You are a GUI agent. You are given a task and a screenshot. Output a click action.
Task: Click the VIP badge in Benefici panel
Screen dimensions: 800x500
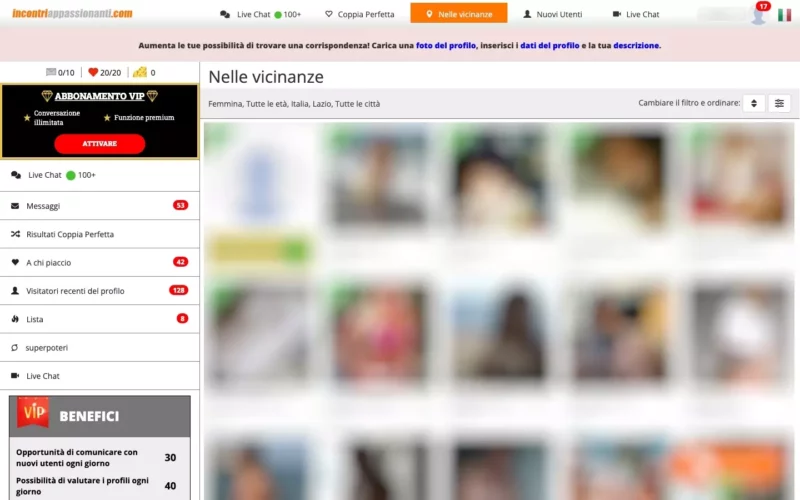coord(34,413)
